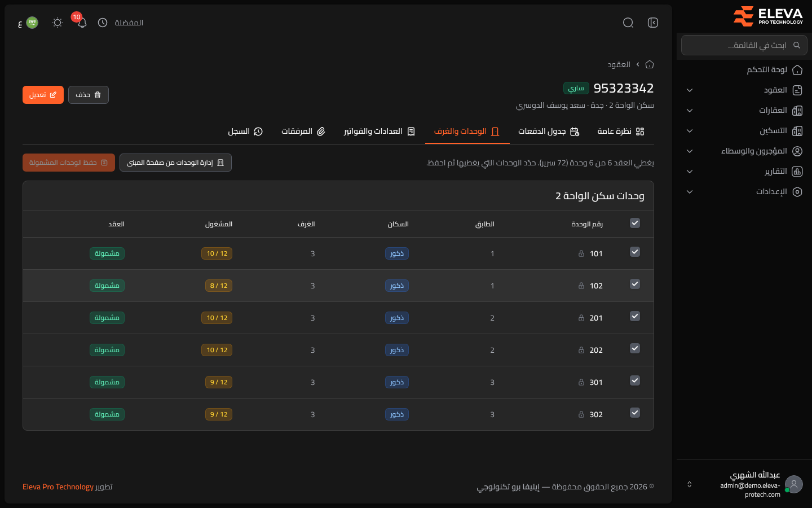Viewport: 812px width, 508px height.
Task: Toggle the select-all units header checkbox
Action: pyautogui.click(x=635, y=223)
